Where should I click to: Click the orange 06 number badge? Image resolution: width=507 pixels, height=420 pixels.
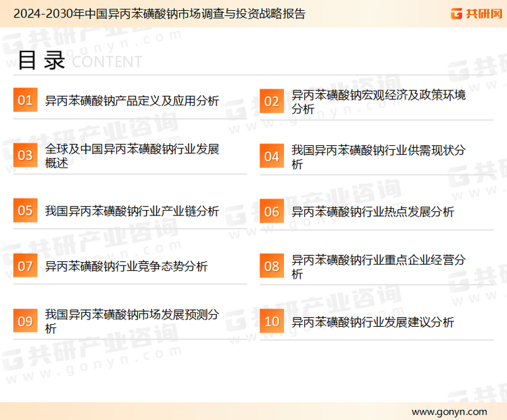pos(272,211)
